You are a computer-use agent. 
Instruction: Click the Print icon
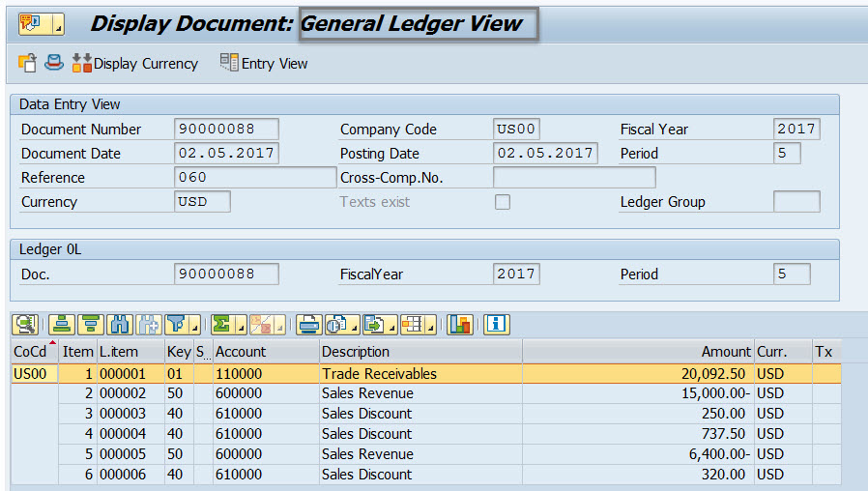click(x=309, y=325)
